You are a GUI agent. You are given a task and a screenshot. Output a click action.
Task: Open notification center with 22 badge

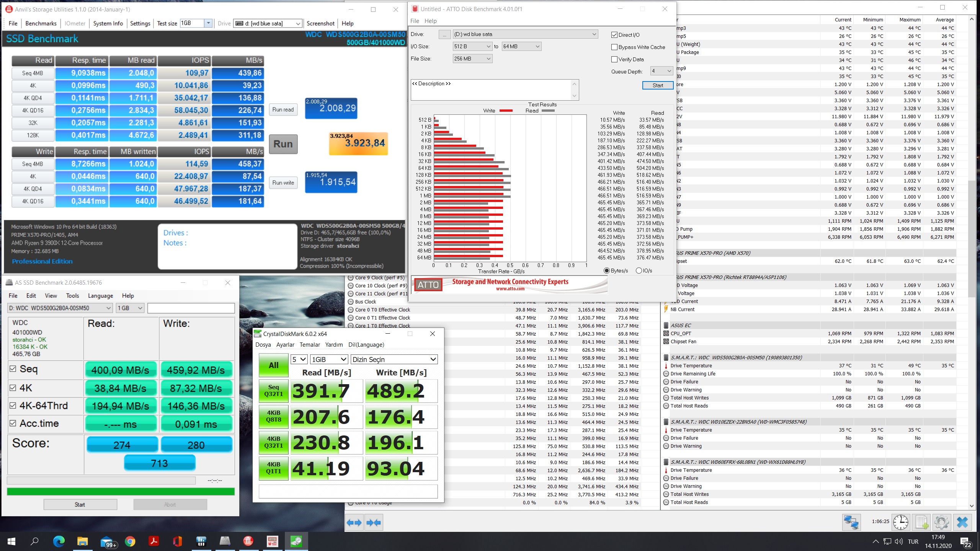point(965,542)
